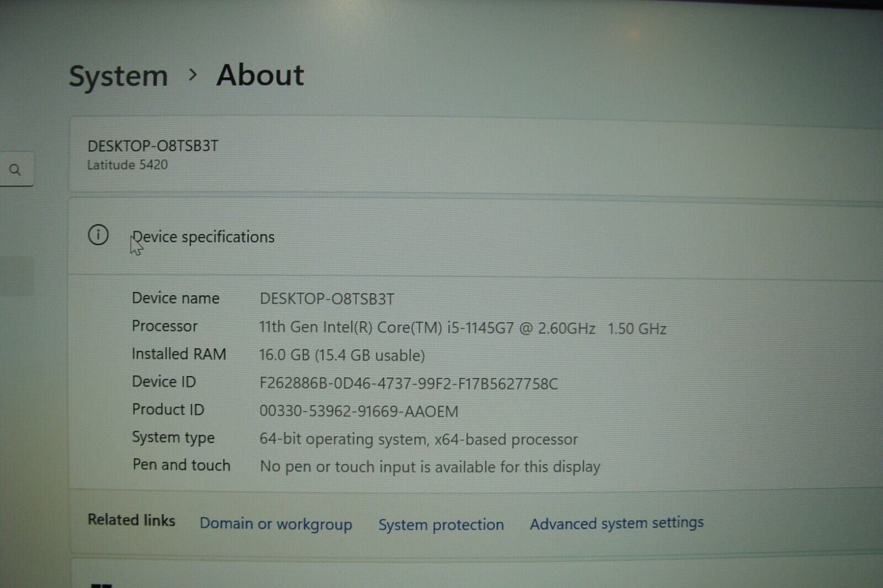This screenshot has height=588, width=883.
Task: Click the Pen and touch label
Action: [181, 465]
